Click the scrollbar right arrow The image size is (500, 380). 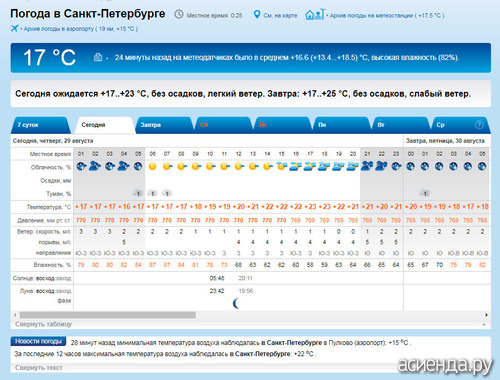tap(487, 315)
